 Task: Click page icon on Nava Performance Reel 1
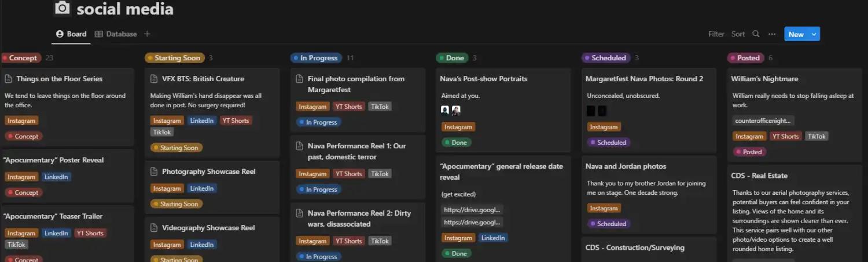click(x=300, y=146)
